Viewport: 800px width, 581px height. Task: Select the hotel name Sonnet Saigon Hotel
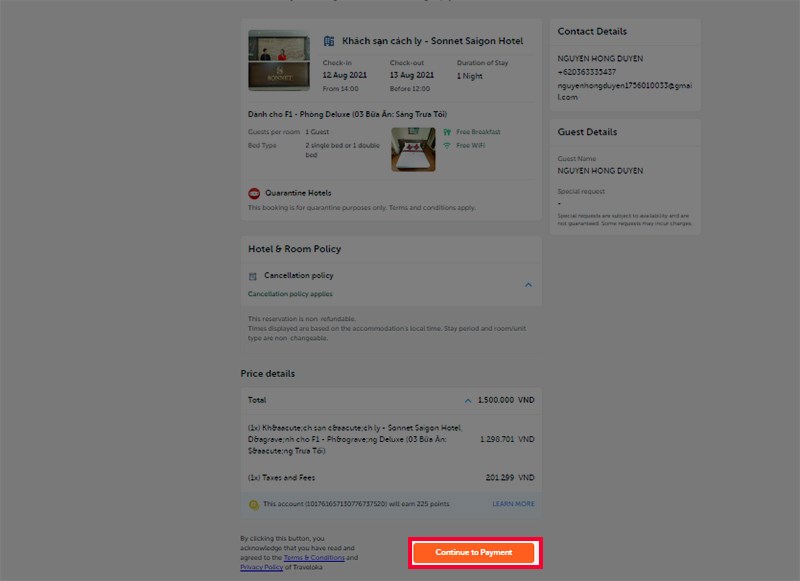[x=433, y=41]
